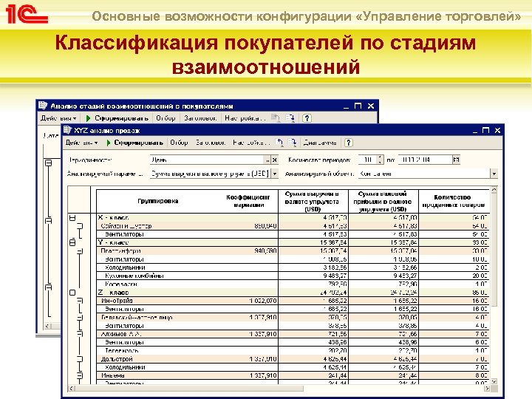This screenshot has width=532, height=399.
Task: Clear the Периодичность field with the X button
Action: [x=275, y=160]
